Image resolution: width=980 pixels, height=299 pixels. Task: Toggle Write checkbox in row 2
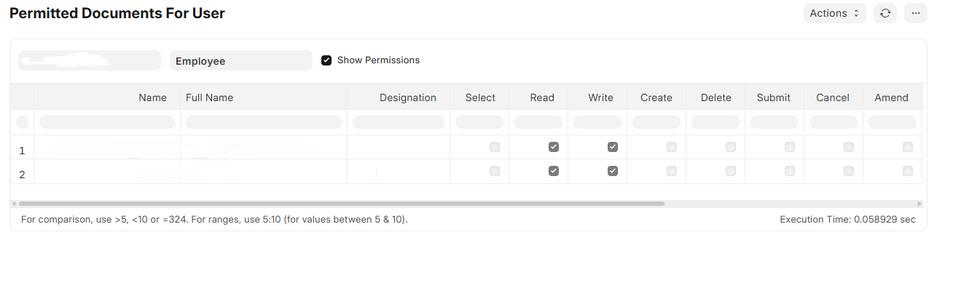[x=613, y=171]
